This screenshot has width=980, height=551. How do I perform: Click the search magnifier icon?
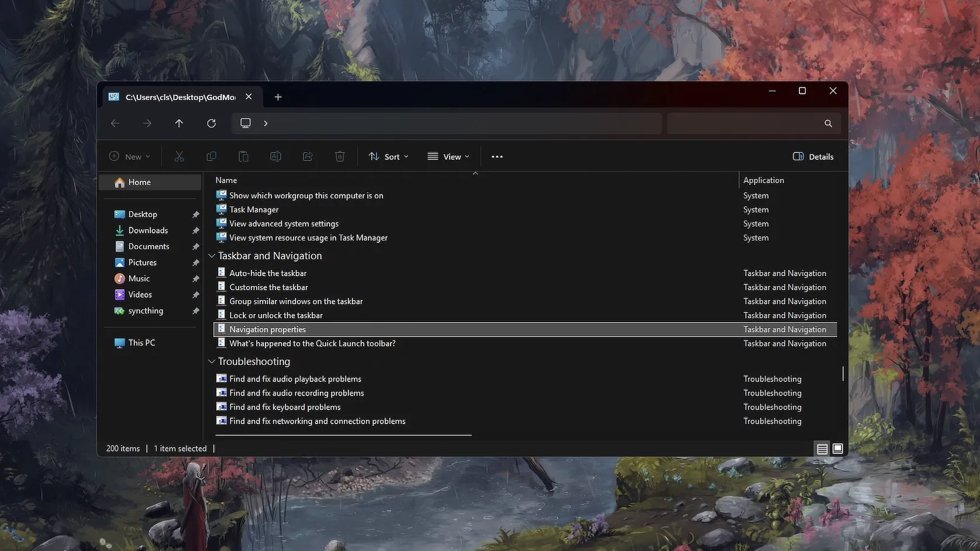coord(828,123)
